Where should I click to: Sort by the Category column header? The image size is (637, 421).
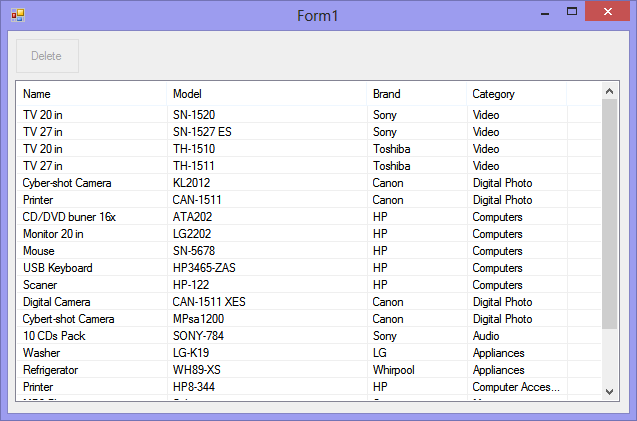[516, 94]
